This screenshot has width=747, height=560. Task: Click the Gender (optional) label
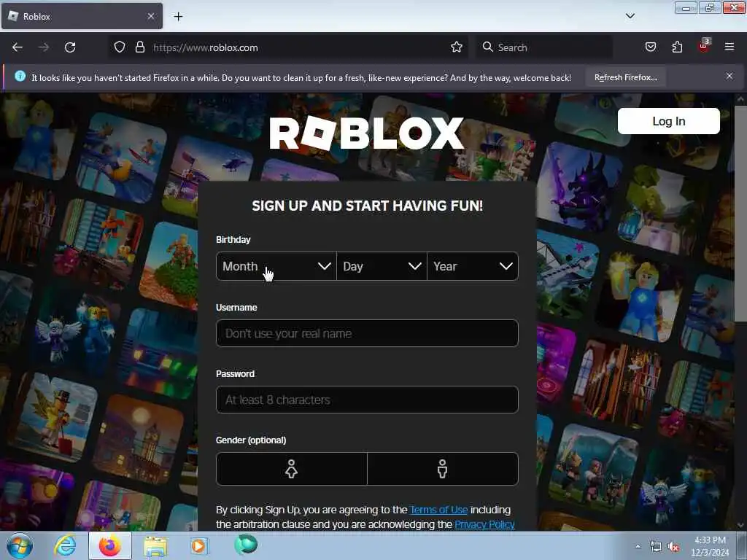(251, 440)
